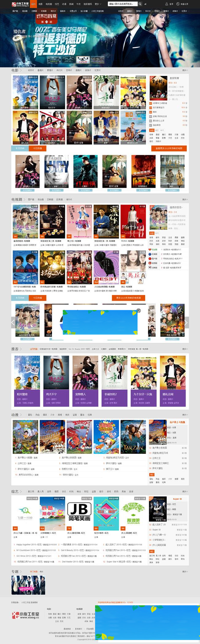200x644 pixels.
Task: Click 加入收藏 in the sub navigation
Action: [84, 11]
